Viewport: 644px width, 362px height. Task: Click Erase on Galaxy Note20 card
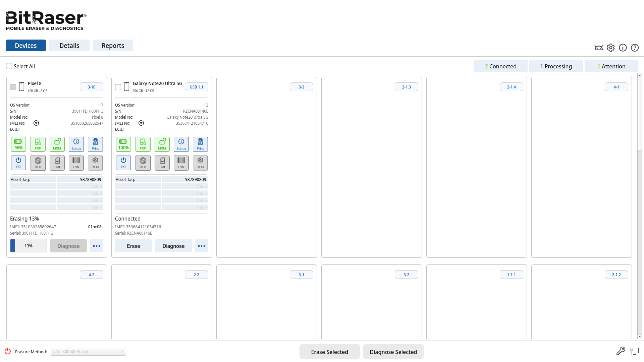(133, 246)
